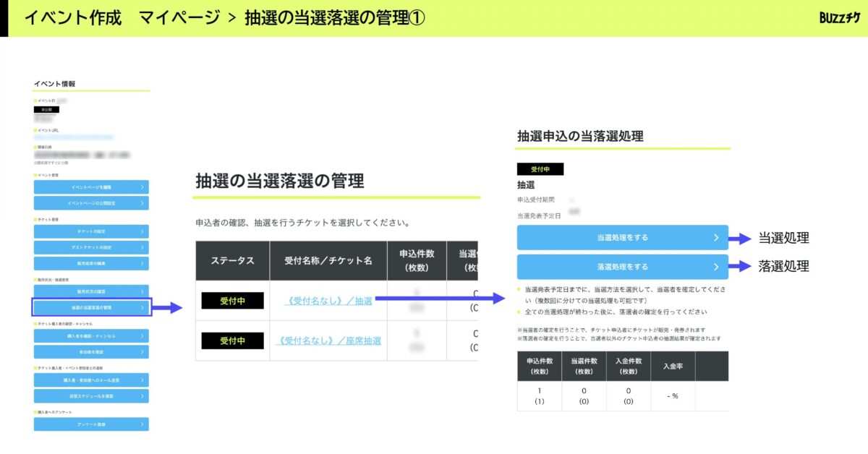Screen dimensions: 868x454
Task: Open アンケート登録 sidebar button
Action: pyautogui.click(x=91, y=424)
